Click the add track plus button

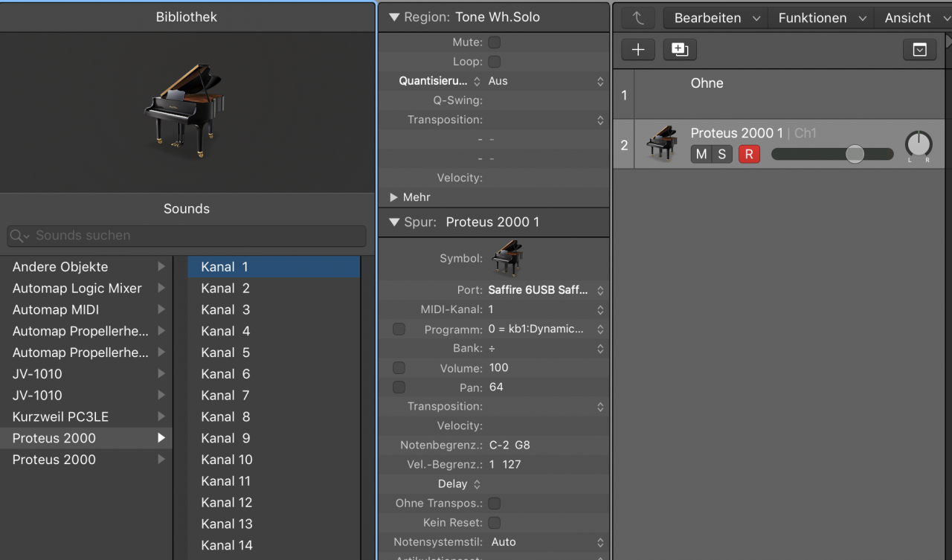pyautogui.click(x=638, y=50)
